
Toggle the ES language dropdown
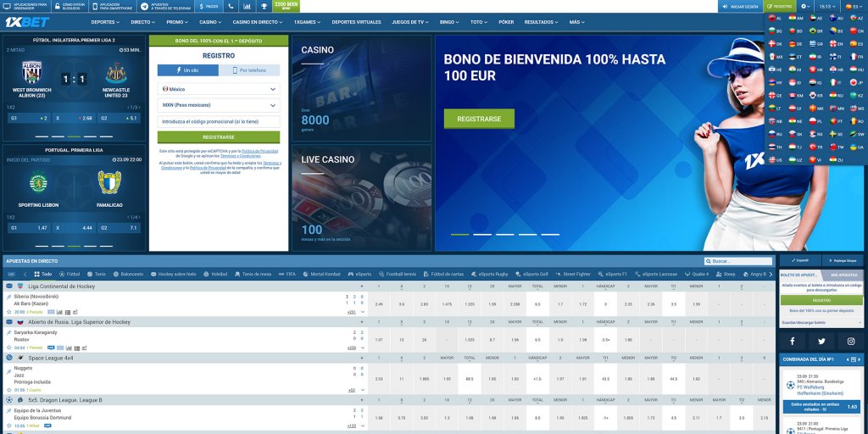coord(854,7)
